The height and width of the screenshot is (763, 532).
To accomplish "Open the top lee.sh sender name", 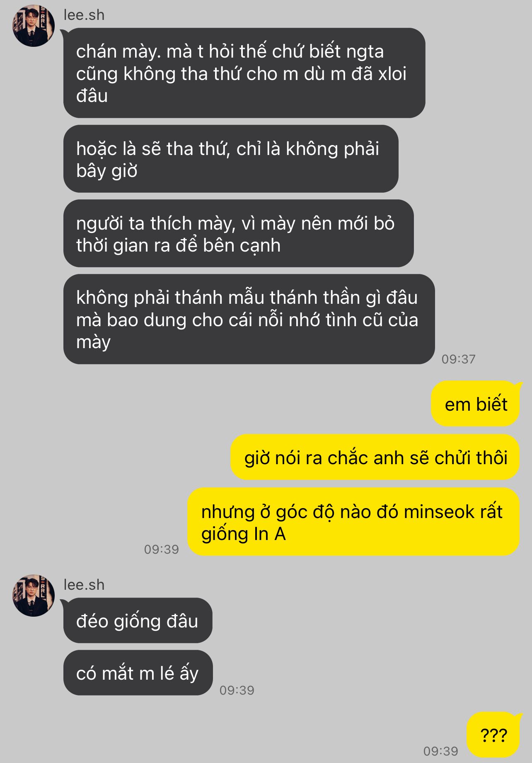I will pos(84,15).
